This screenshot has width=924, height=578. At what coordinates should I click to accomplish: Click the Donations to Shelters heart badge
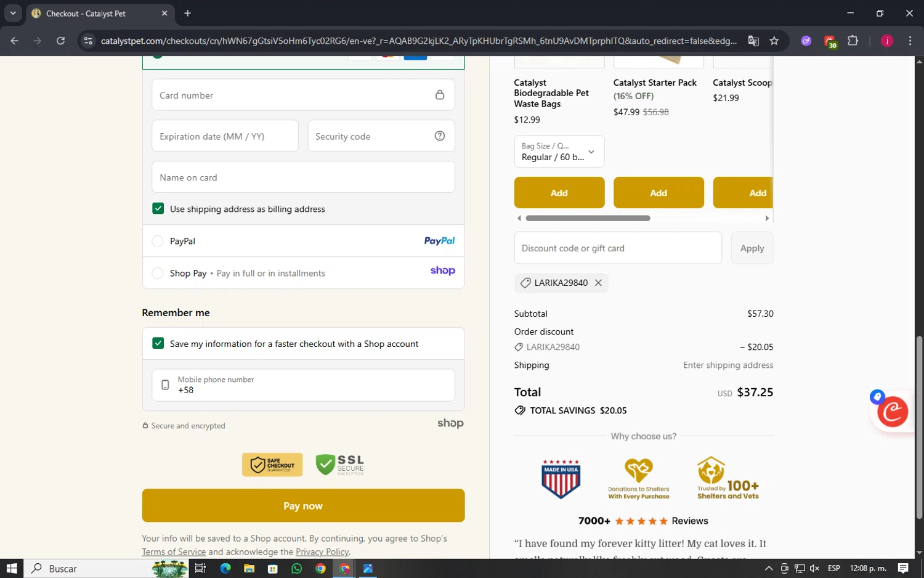point(639,478)
